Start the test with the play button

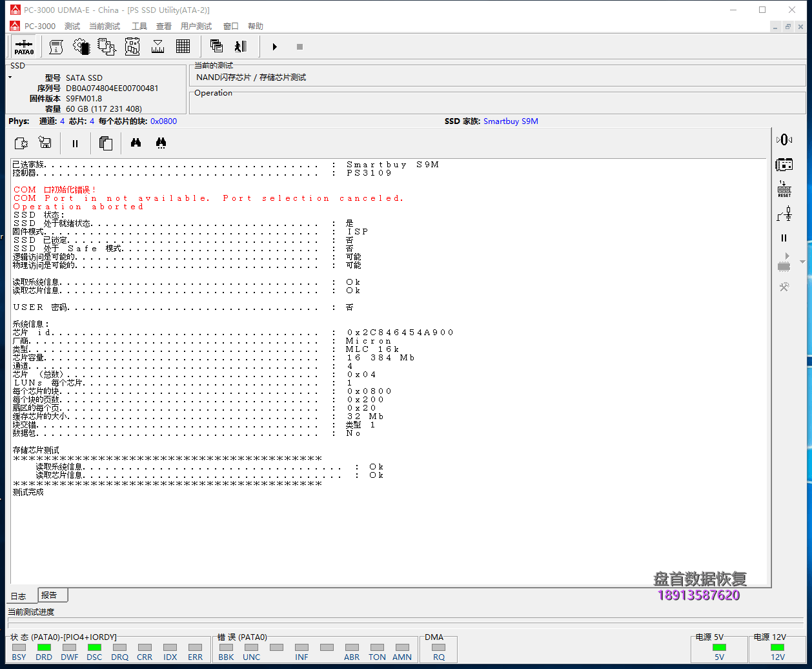pyautogui.click(x=274, y=46)
